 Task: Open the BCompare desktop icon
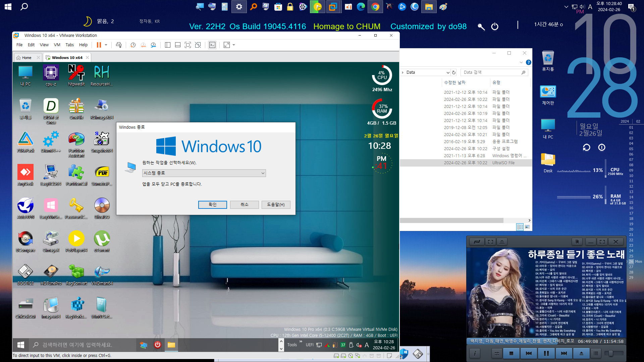click(25, 241)
